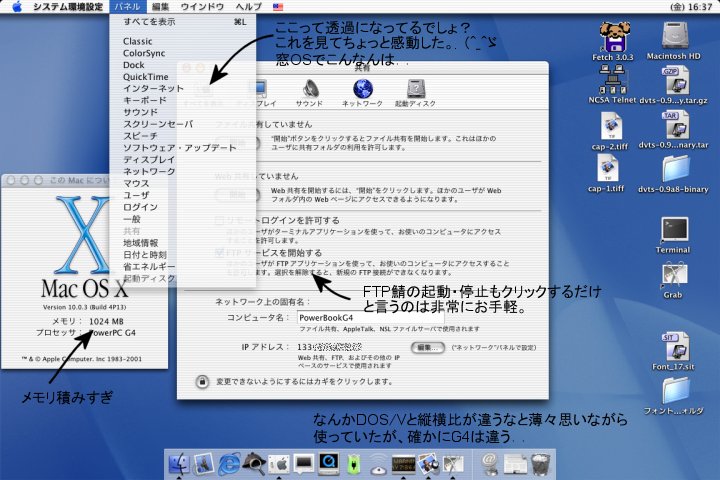The height and width of the screenshot is (480, 720).
Task: Choose すべてを表示 from the パネル menu
Action: pos(183,22)
